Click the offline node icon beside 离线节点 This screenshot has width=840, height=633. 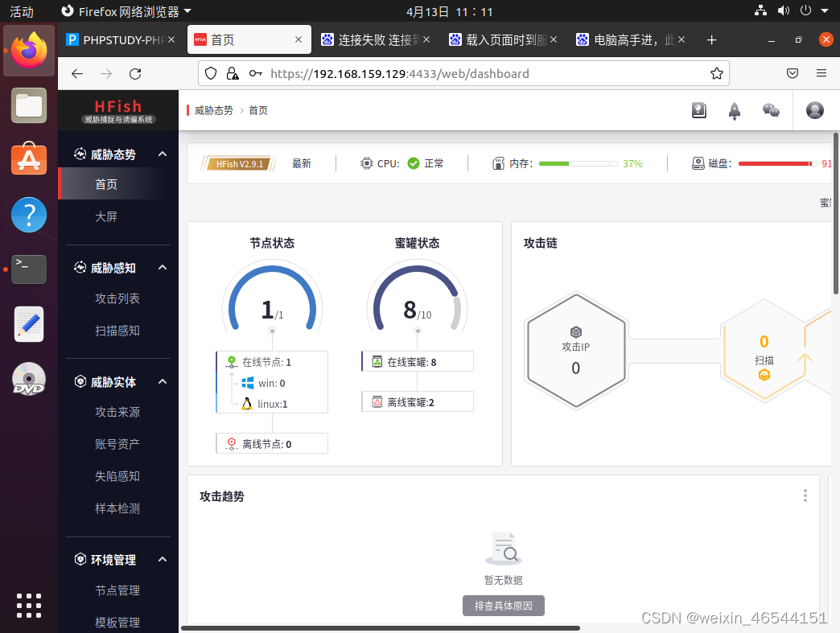(x=232, y=444)
